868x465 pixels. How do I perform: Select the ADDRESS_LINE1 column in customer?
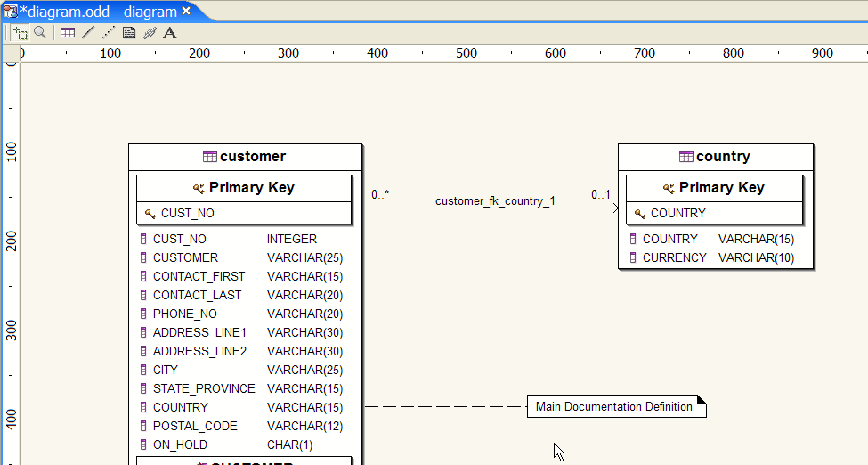(199, 332)
